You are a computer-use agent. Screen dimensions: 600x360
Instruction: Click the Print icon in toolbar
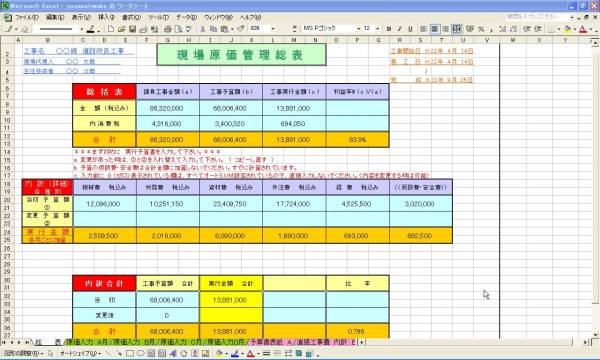click(167, 29)
